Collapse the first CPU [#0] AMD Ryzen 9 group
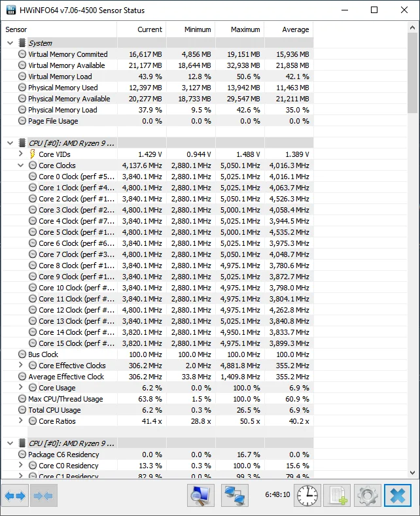Viewport: 420px width, 516px height. coord(10,143)
